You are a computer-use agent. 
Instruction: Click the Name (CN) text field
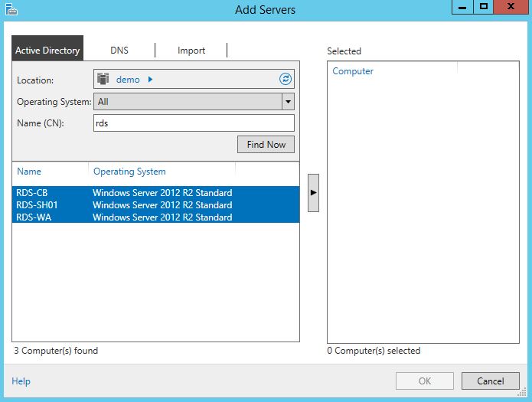click(193, 123)
